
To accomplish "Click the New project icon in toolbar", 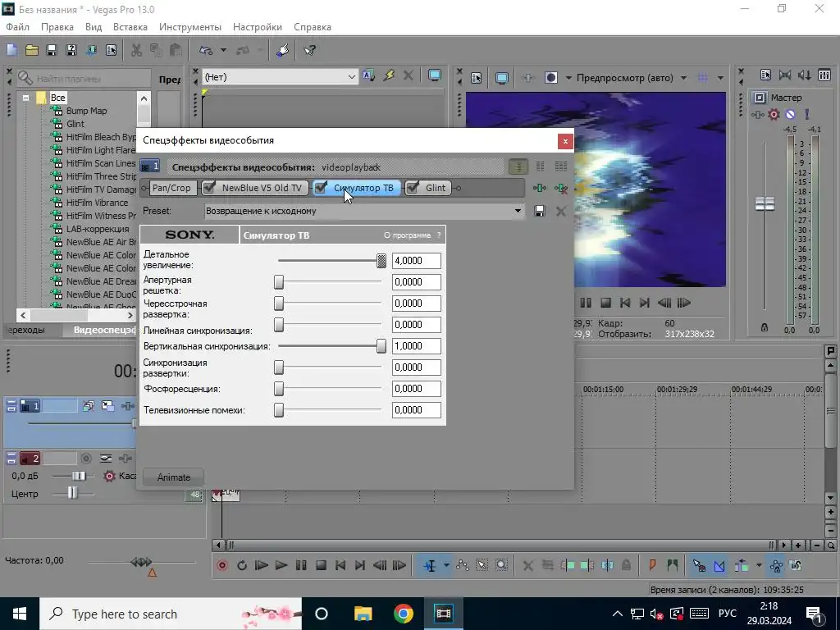I will pos(12,50).
